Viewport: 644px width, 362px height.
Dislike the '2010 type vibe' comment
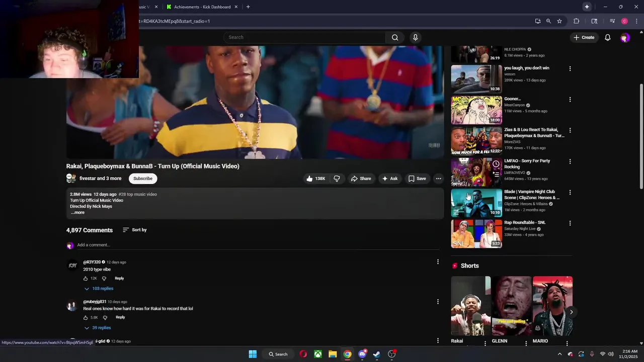click(x=104, y=279)
